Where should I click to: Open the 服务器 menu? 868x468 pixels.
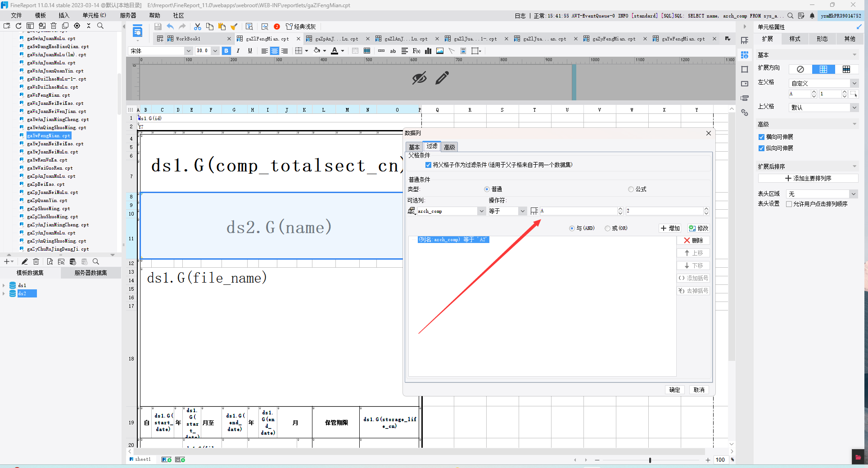128,15
